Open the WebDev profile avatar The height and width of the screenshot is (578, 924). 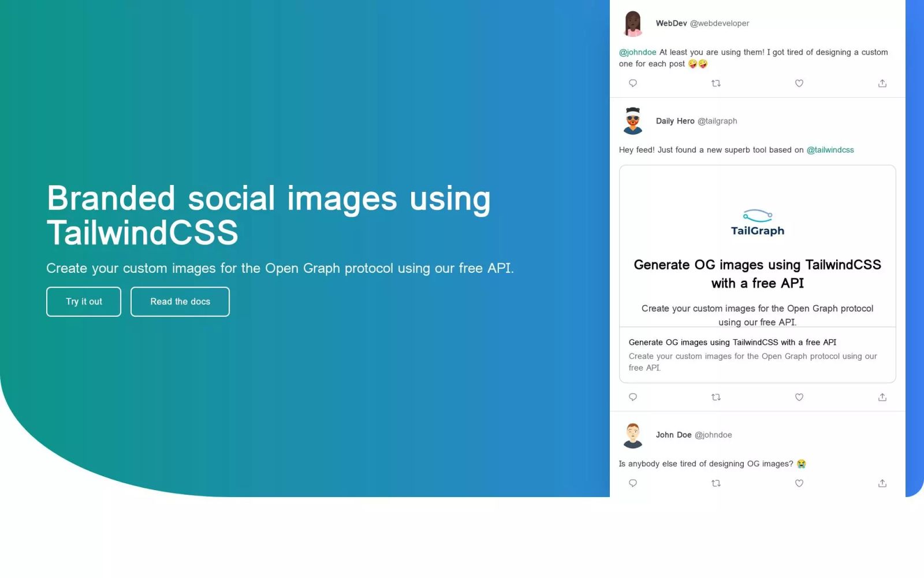click(x=633, y=24)
